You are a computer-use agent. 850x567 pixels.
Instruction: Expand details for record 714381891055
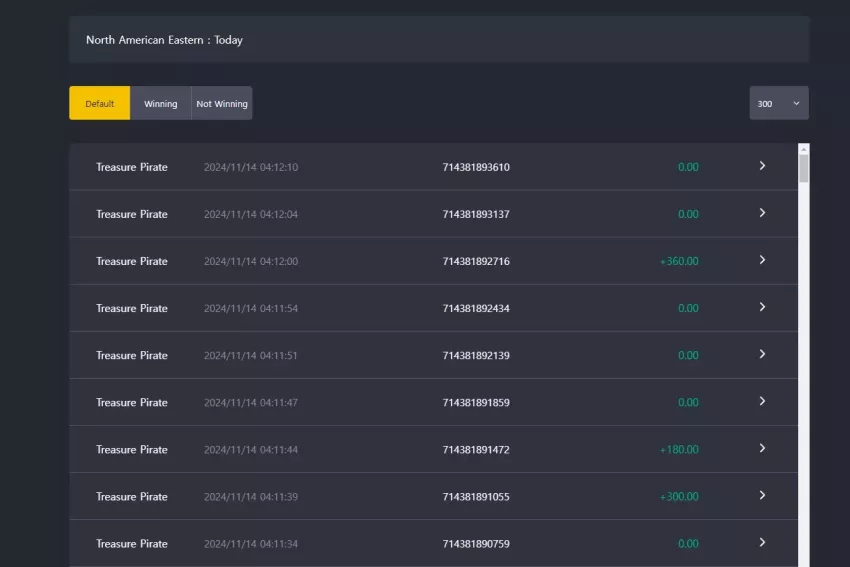click(x=762, y=496)
